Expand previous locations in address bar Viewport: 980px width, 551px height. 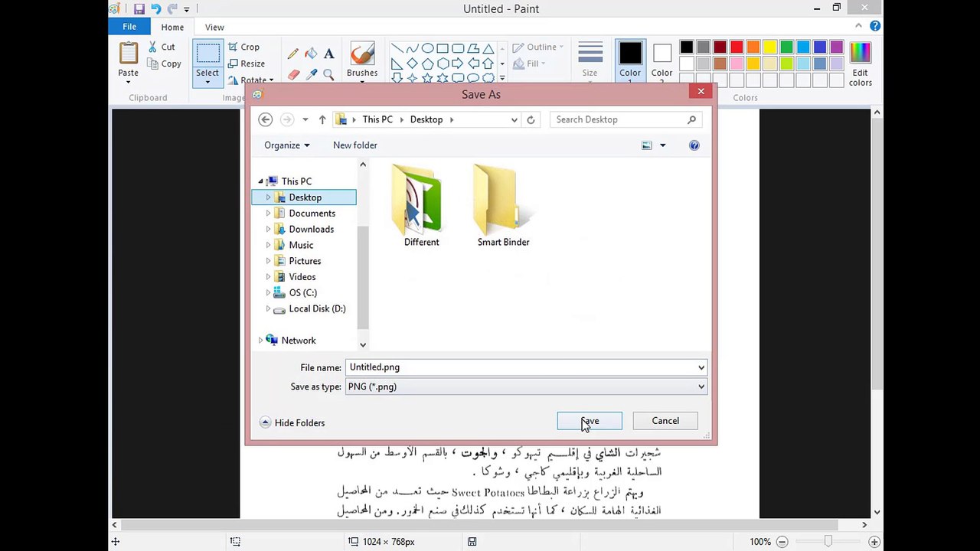(x=514, y=119)
